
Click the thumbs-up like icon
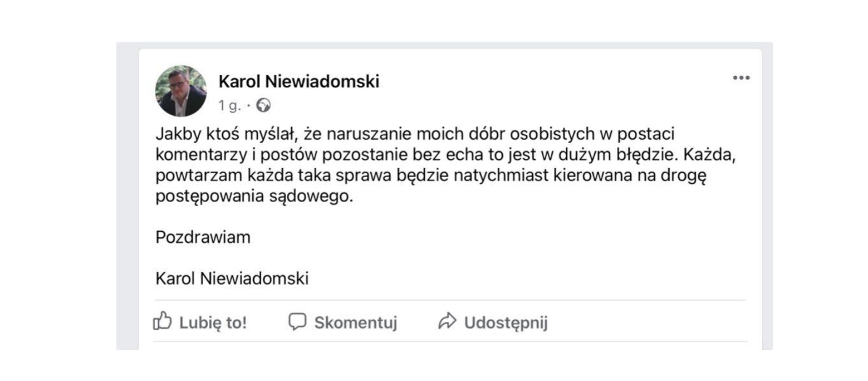click(162, 321)
